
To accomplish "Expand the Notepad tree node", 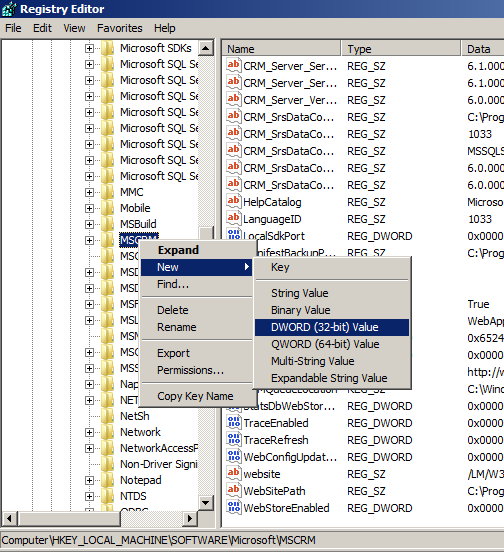I will coord(89,480).
